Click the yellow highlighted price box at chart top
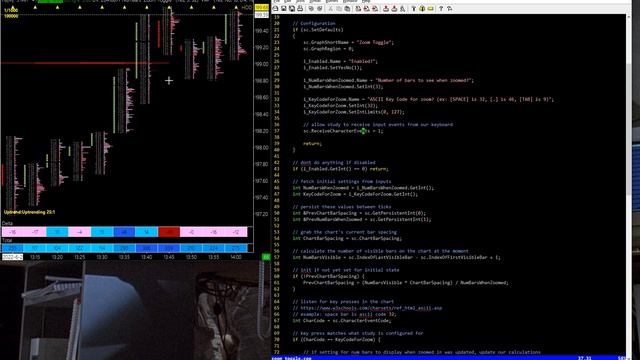 pos(262,8)
